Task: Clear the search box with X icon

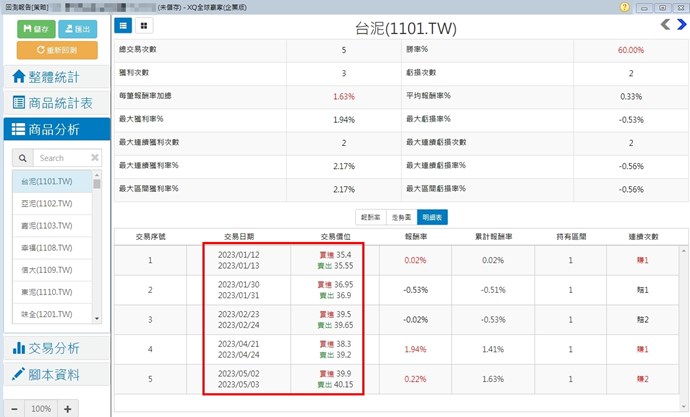Action: 95,158
